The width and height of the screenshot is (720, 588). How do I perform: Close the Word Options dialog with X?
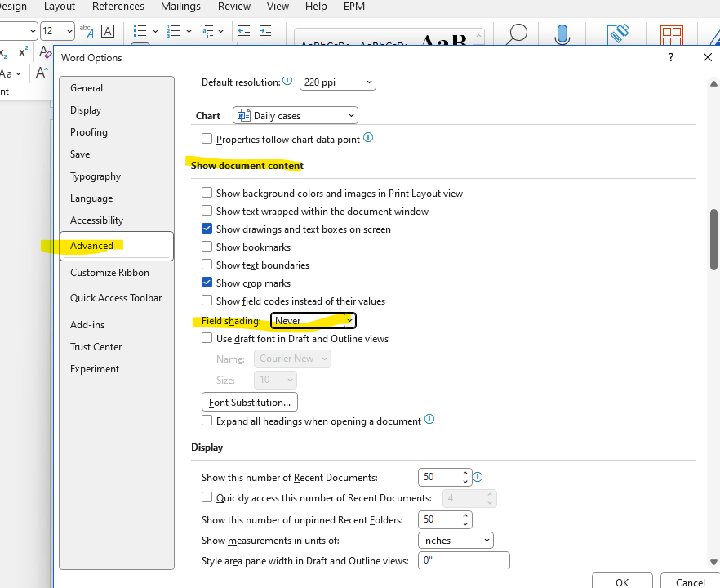click(x=708, y=57)
